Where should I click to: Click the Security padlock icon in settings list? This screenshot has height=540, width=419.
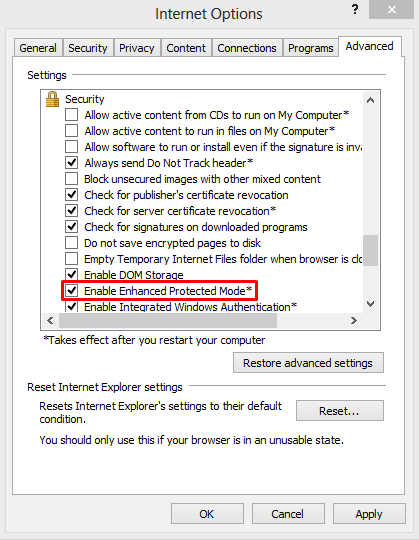tap(52, 99)
